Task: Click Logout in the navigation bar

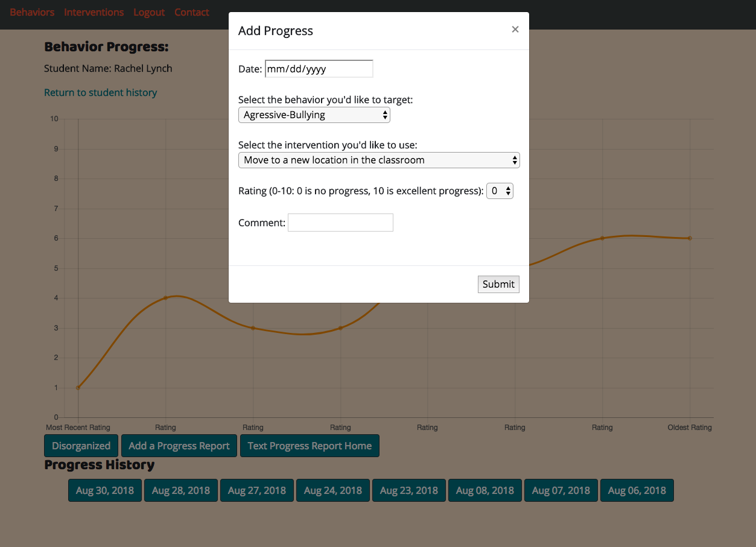Action: pos(148,12)
